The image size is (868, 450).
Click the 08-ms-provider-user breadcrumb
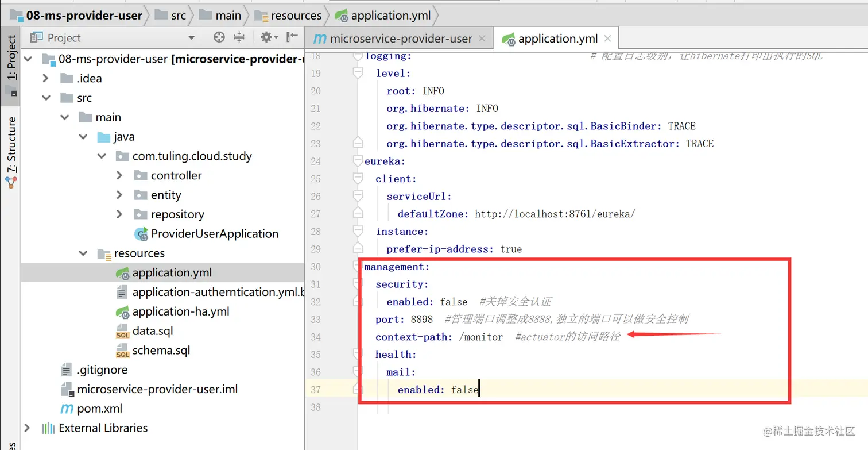(76, 16)
